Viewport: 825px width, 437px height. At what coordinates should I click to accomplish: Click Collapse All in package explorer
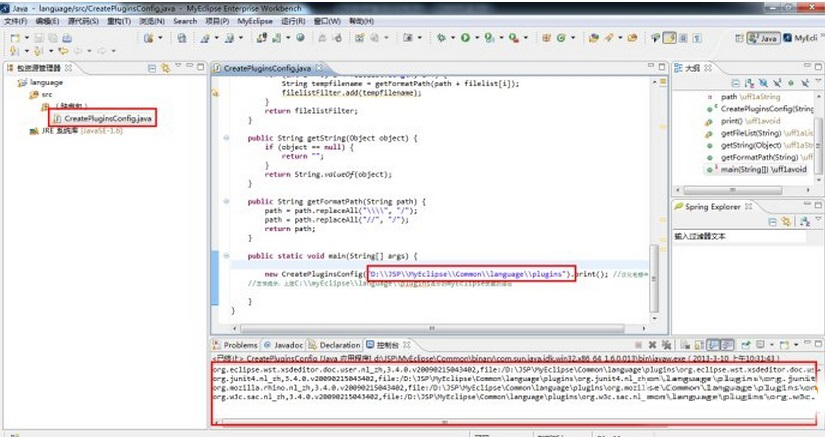click(x=152, y=68)
